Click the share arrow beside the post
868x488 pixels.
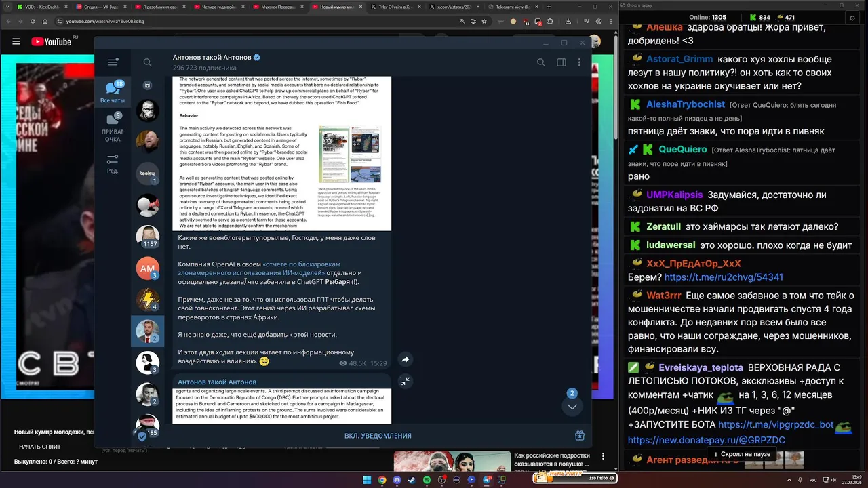point(405,359)
